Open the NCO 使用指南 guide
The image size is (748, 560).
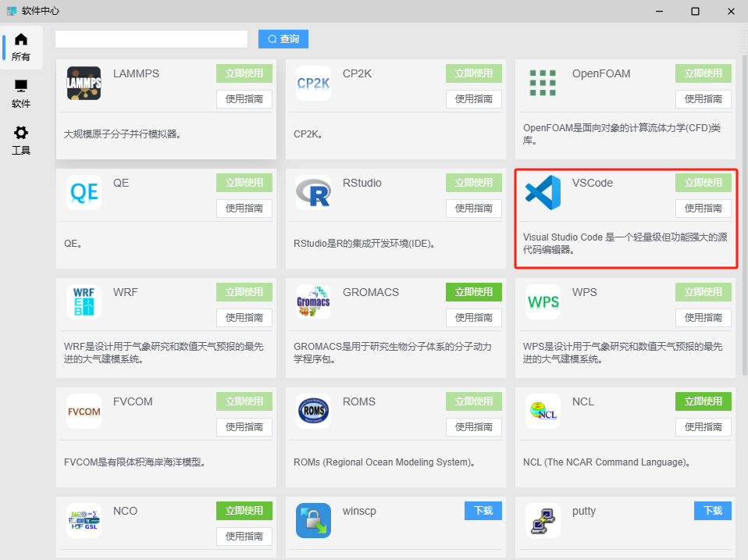coord(244,537)
